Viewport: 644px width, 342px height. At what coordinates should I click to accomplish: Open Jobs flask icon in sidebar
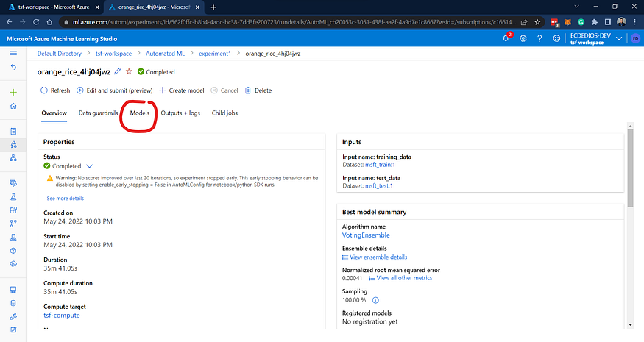tap(13, 196)
